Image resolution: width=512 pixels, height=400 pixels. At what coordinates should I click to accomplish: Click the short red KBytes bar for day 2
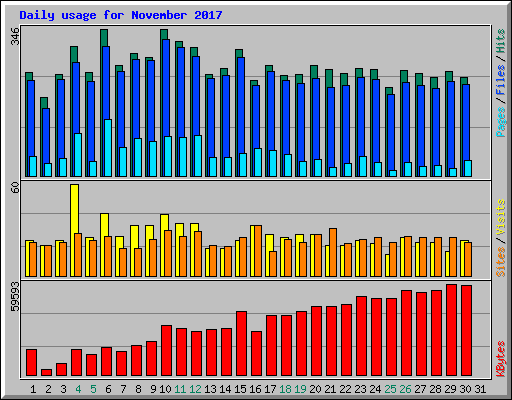point(46,372)
